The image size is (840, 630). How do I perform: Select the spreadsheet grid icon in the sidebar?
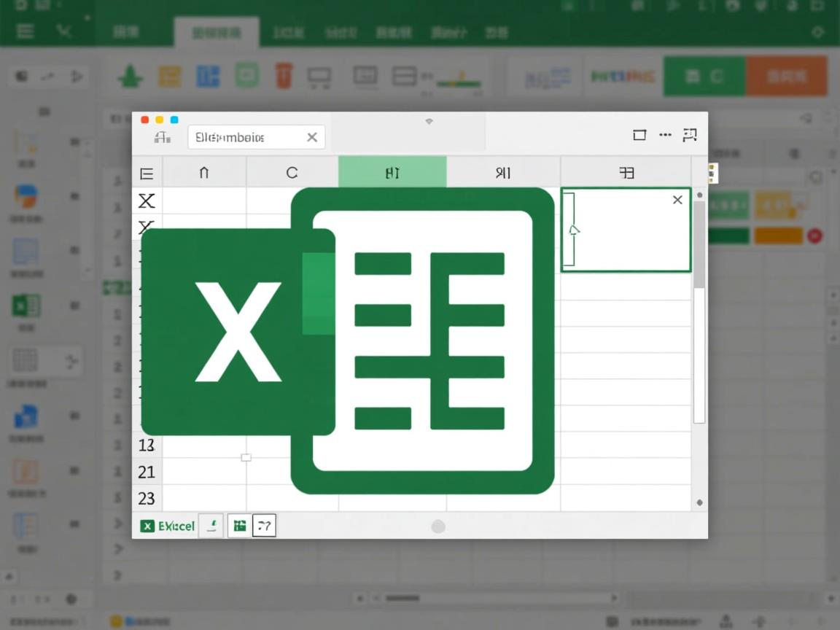pyautogui.click(x=26, y=360)
